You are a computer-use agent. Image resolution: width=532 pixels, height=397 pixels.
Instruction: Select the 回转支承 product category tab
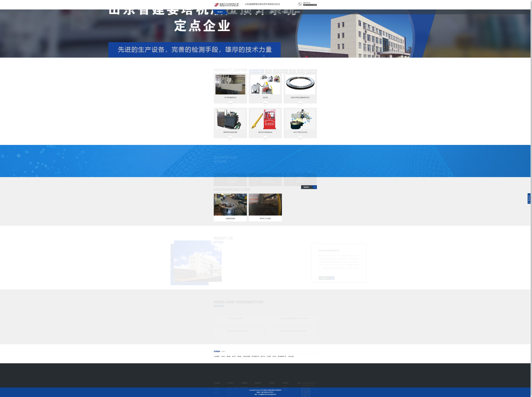coord(301,71)
